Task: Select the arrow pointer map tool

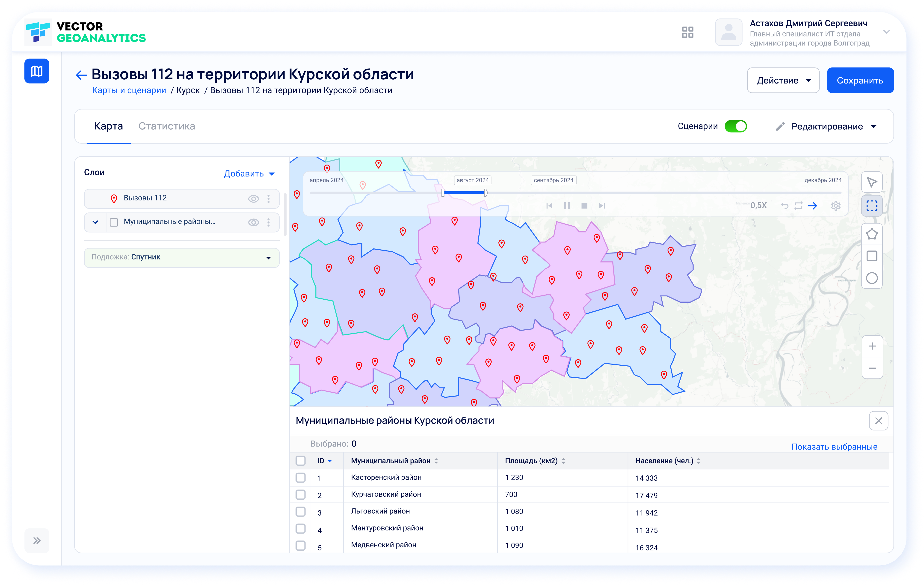Action: [872, 182]
